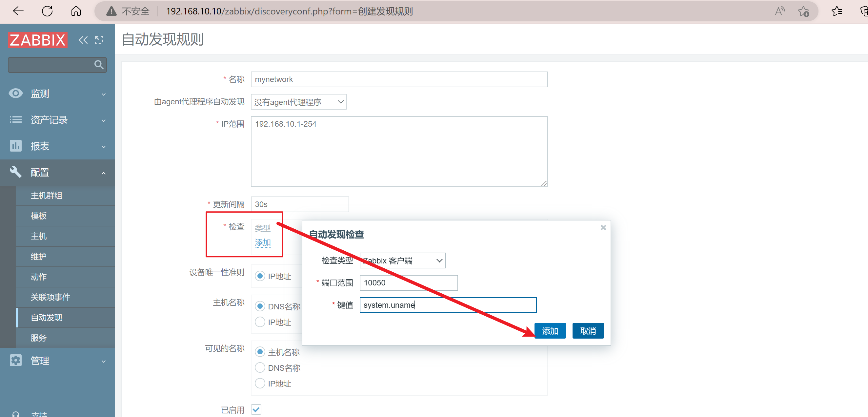Click the 自动发现检查 dialog title
This screenshot has height=417, width=868.
click(336, 234)
